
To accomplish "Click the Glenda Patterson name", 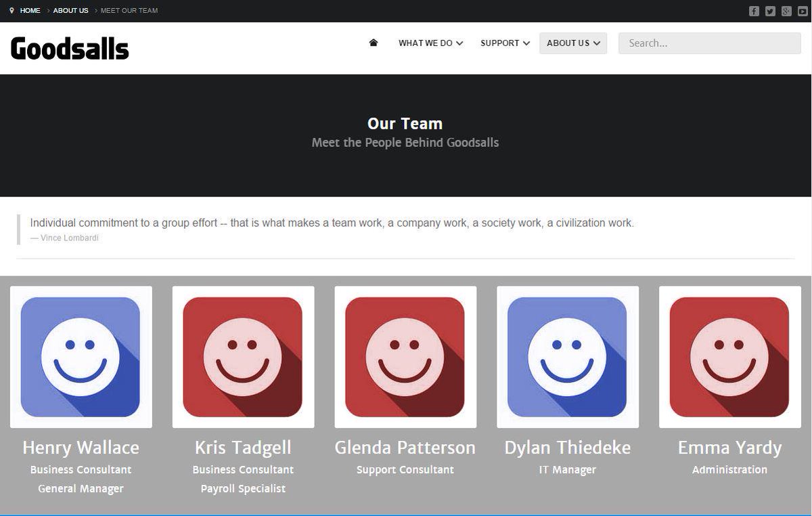I will pyautogui.click(x=405, y=448).
